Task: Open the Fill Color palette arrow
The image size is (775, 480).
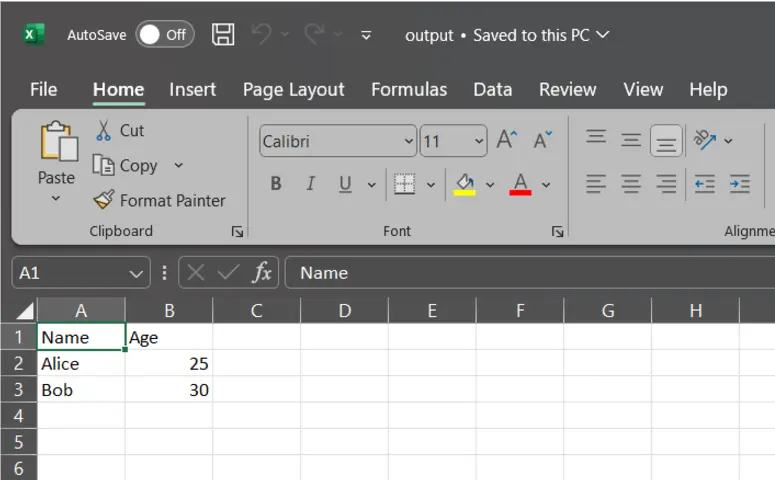Action: [x=490, y=185]
